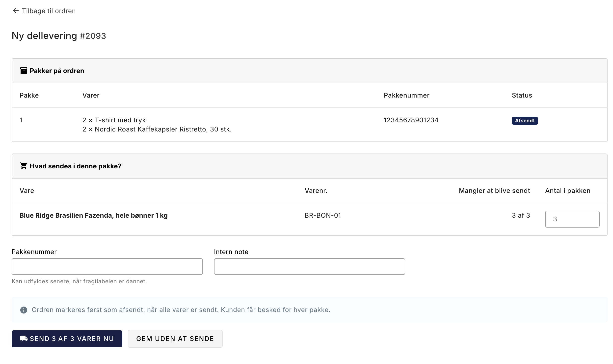Click the Pakkenummer column header
Image resolution: width=613 pixels, height=364 pixels.
(407, 95)
